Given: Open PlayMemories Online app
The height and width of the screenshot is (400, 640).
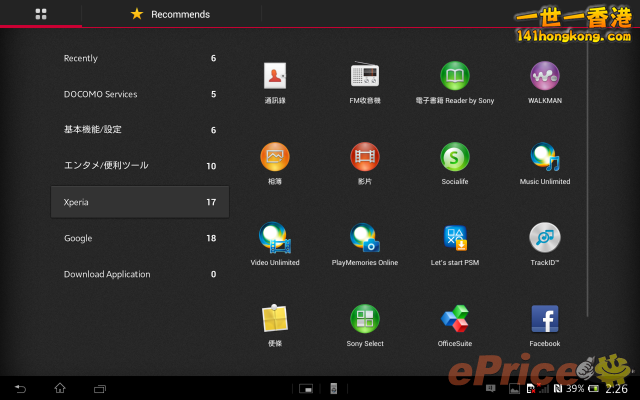Looking at the screenshot, I should pyautogui.click(x=364, y=238).
